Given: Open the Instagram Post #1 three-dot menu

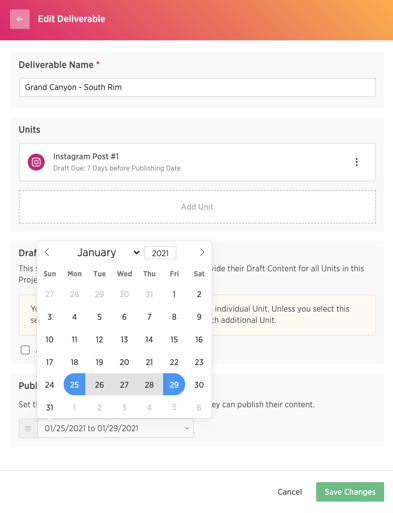Looking at the screenshot, I should tap(357, 162).
